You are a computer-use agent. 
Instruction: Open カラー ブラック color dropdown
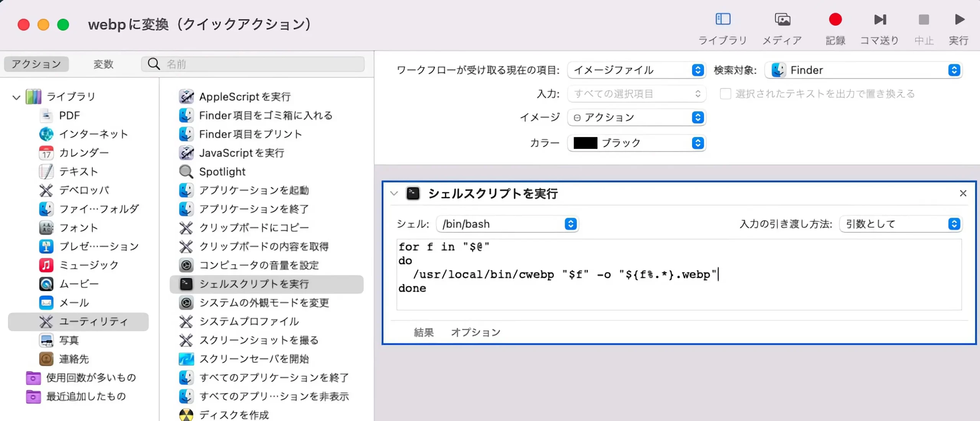pyautogui.click(x=636, y=143)
